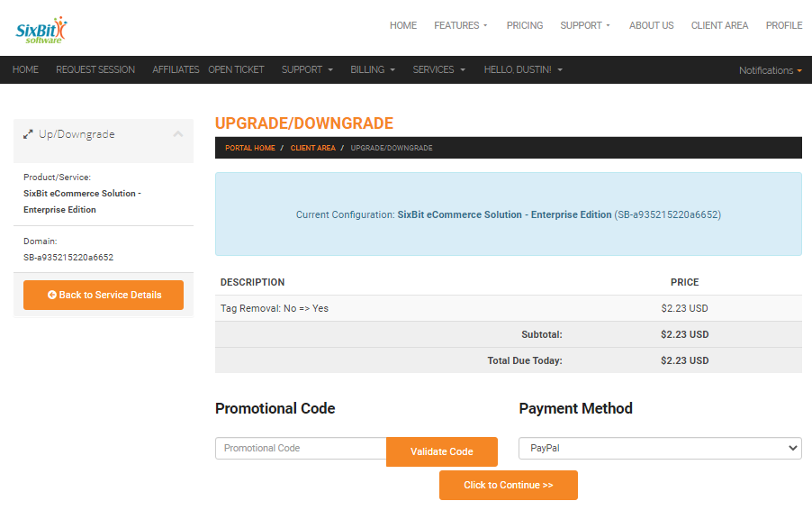Click the Up/Downgrade arrows icon in sidebar
Screen dimensions: 812x510
coord(28,134)
